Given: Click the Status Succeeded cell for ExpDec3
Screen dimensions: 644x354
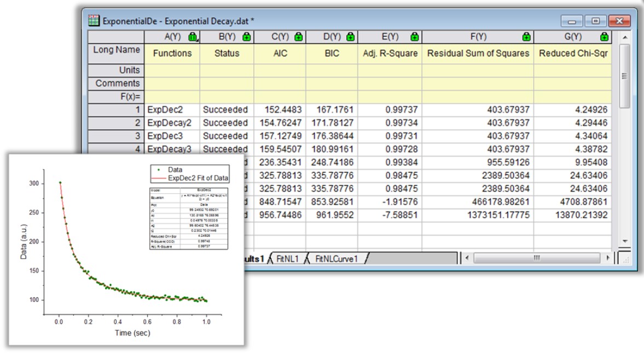Looking at the screenshot, I should 227,136.
